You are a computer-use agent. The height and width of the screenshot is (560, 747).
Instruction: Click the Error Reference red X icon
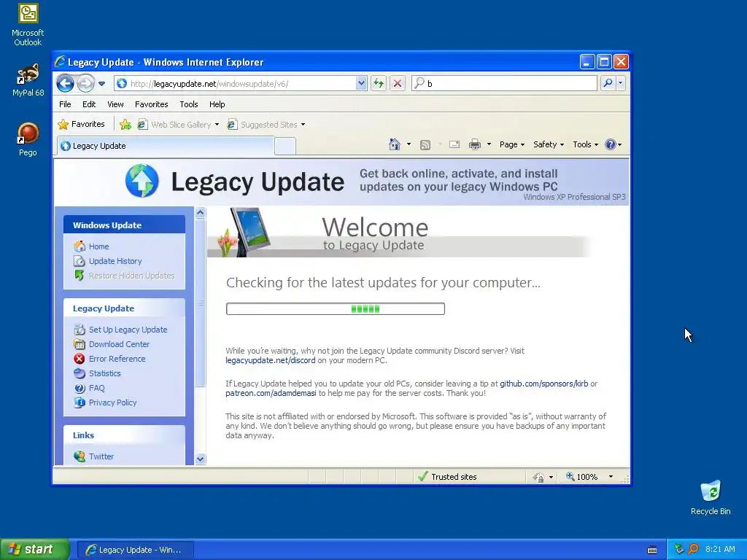[x=80, y=359]
